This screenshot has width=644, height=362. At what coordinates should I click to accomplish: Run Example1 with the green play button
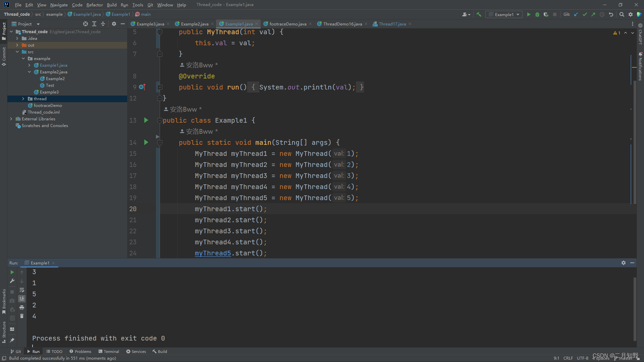(529, 14)
